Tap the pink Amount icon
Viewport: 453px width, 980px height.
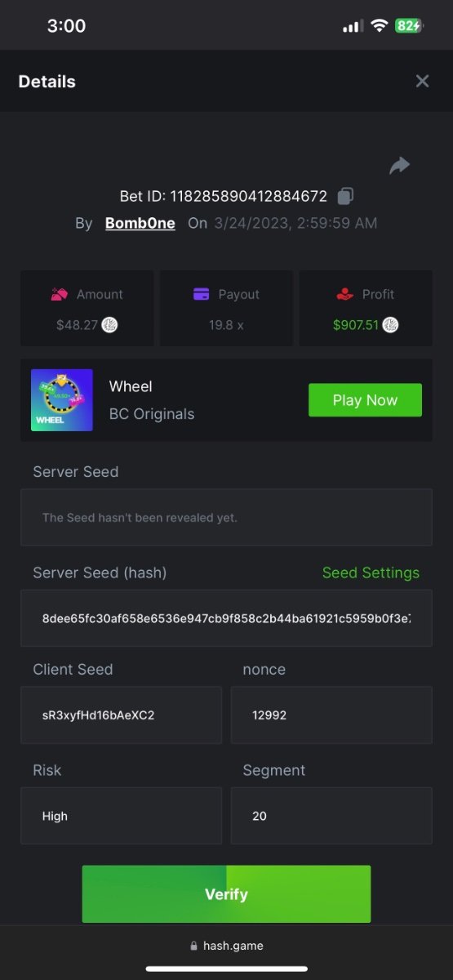click(x=59, y=294)
